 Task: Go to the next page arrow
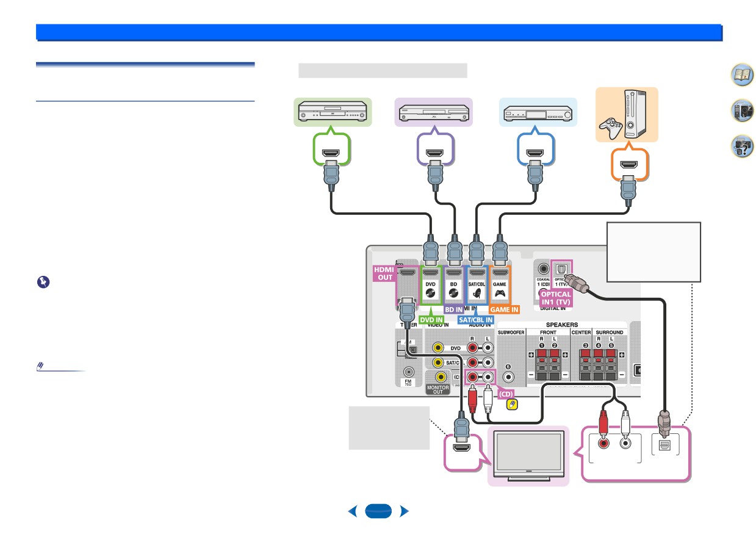tap(403, 511)
